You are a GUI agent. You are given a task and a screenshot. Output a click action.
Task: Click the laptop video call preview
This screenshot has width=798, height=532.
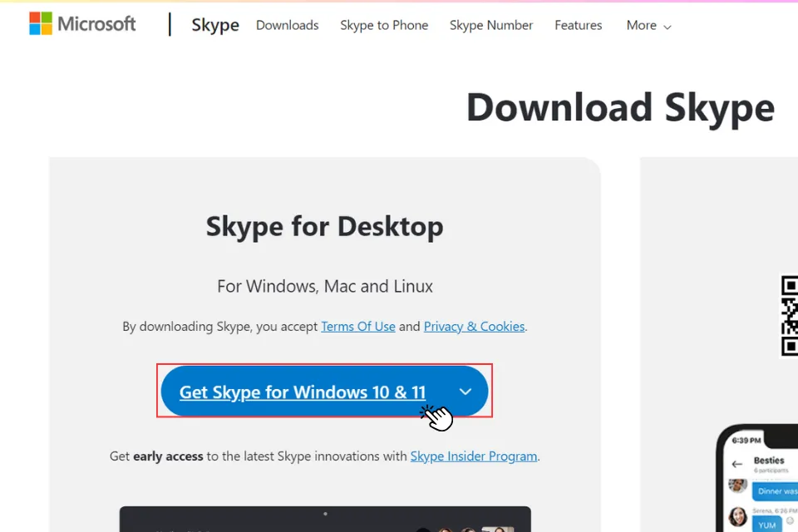(x=324, y=522)
